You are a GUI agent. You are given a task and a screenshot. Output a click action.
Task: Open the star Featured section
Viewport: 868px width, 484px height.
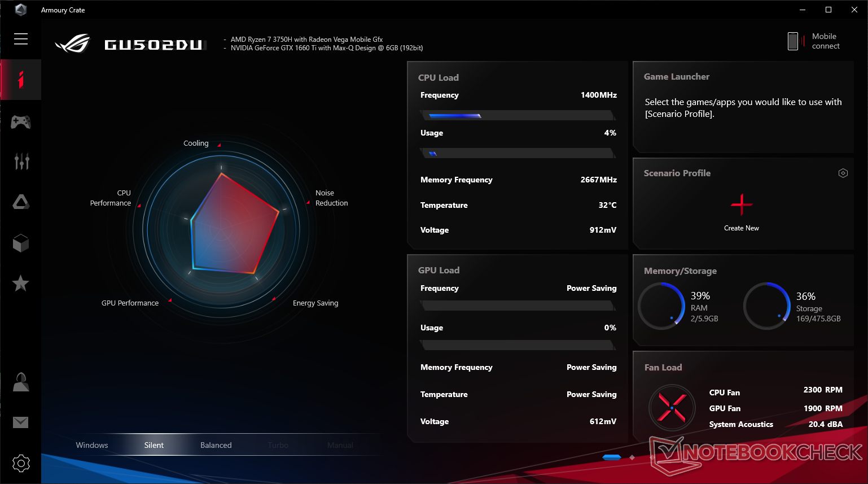point(21,283)
